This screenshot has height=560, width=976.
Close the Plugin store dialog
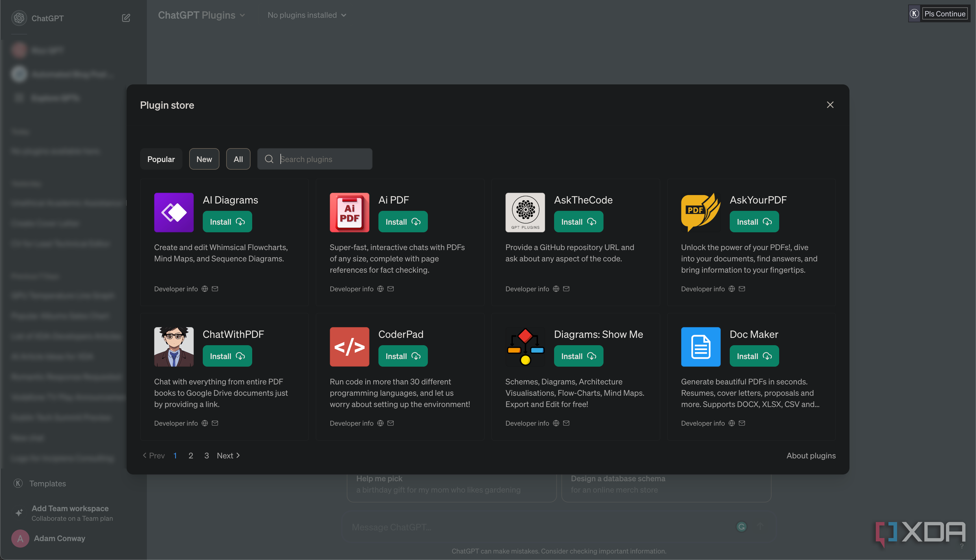pos(830,105)
